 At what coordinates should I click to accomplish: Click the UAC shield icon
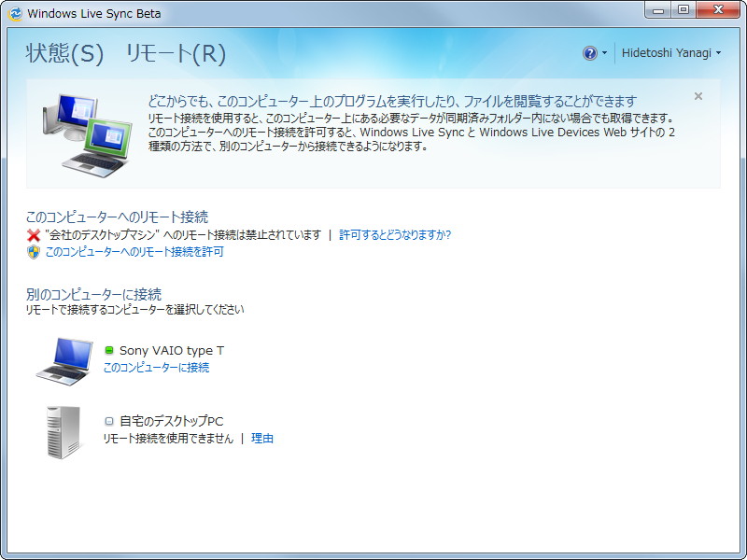(34, 252)
